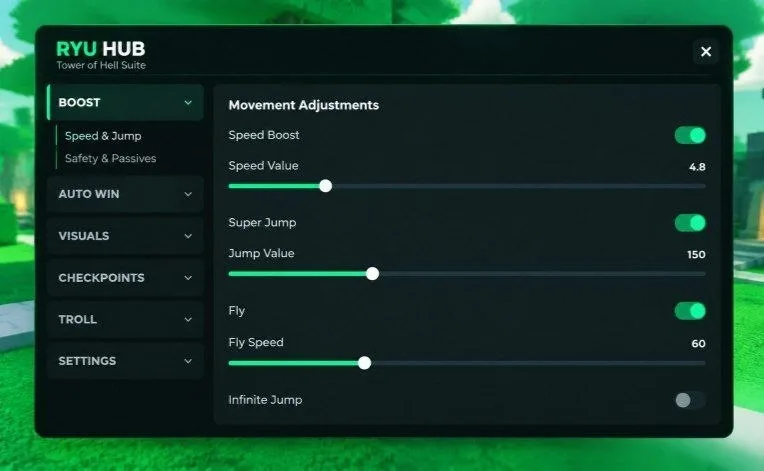
Task: Select the BOOST sidebar label
Action: tap(79, 103)
